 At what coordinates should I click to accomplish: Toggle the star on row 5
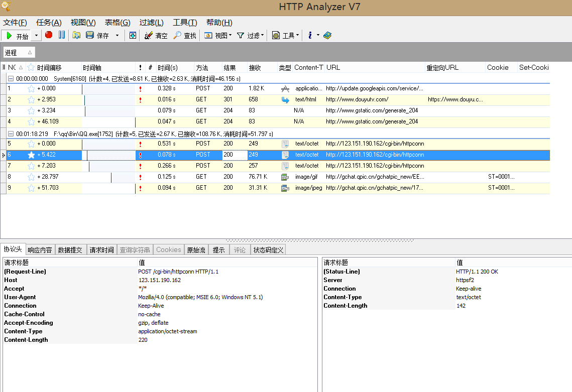pos(31,144)
